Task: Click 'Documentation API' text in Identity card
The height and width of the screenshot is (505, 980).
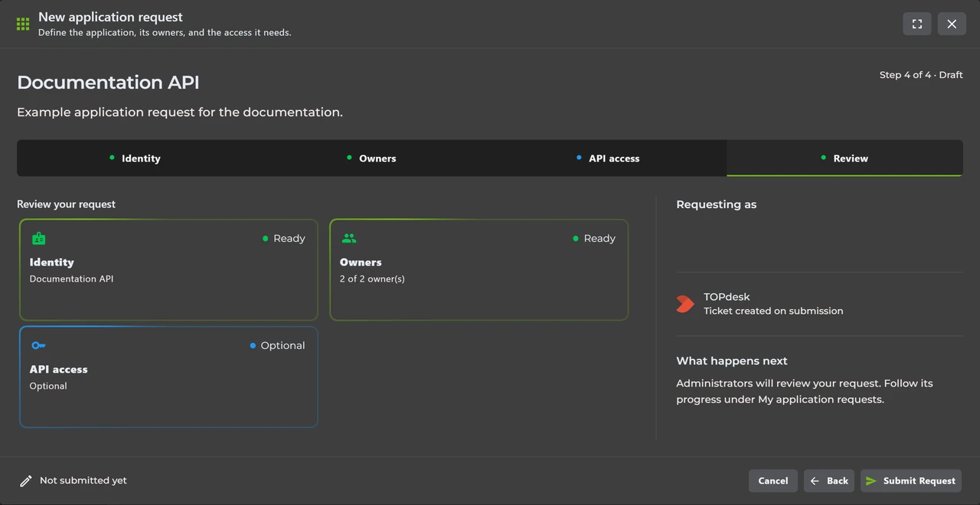Action: [71, 279]
